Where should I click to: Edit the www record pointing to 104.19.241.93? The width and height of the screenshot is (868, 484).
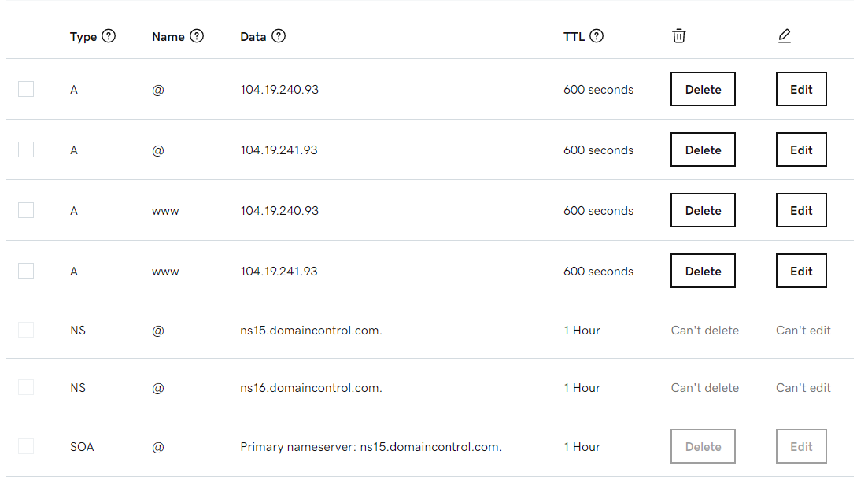801,271
